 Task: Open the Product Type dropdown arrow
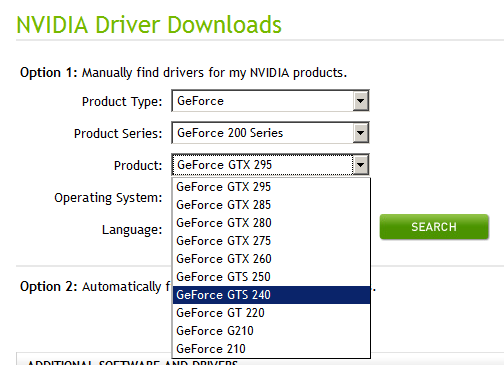click(x=360, y=101)
